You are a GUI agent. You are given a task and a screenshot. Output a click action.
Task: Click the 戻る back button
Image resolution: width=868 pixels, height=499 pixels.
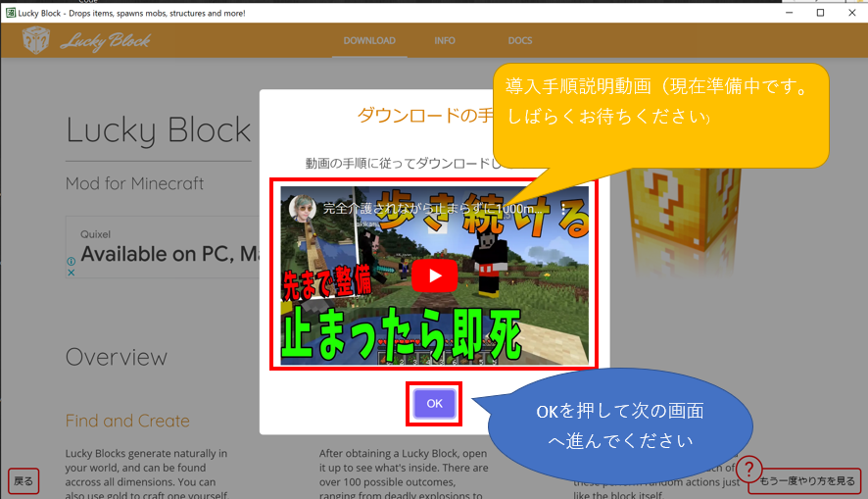(x=24, y=481)
